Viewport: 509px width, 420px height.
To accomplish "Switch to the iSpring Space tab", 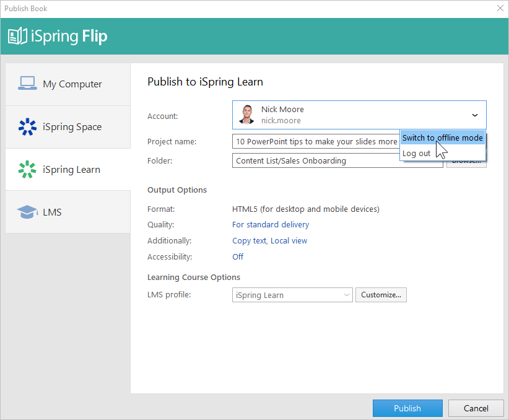I will 68,127.
